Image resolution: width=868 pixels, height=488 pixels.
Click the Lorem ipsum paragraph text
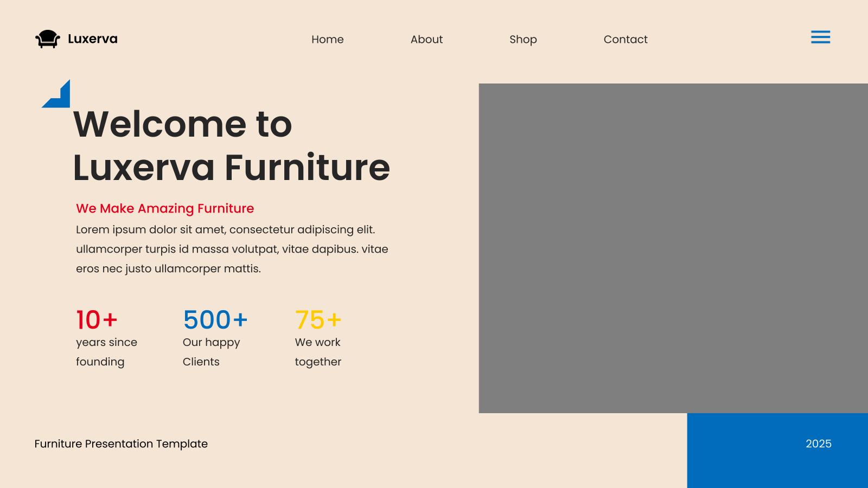232,249
